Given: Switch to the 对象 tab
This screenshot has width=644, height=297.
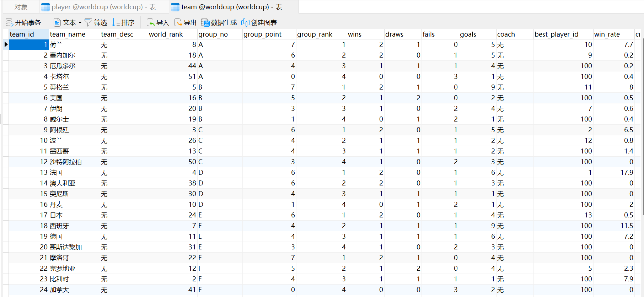Looking at the screenshot, I should pyautogui.click(x=21, y=7).
